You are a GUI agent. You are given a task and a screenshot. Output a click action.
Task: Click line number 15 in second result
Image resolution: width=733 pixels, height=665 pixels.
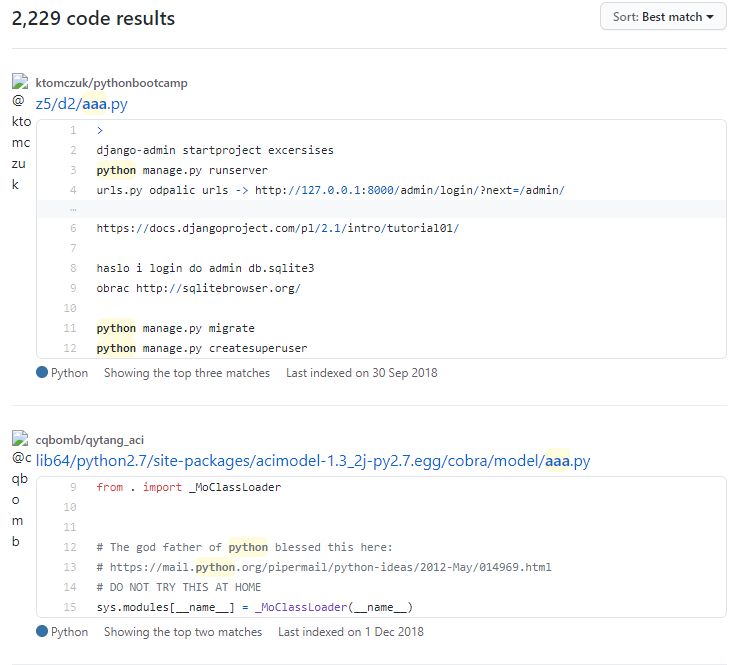(70, 607)
